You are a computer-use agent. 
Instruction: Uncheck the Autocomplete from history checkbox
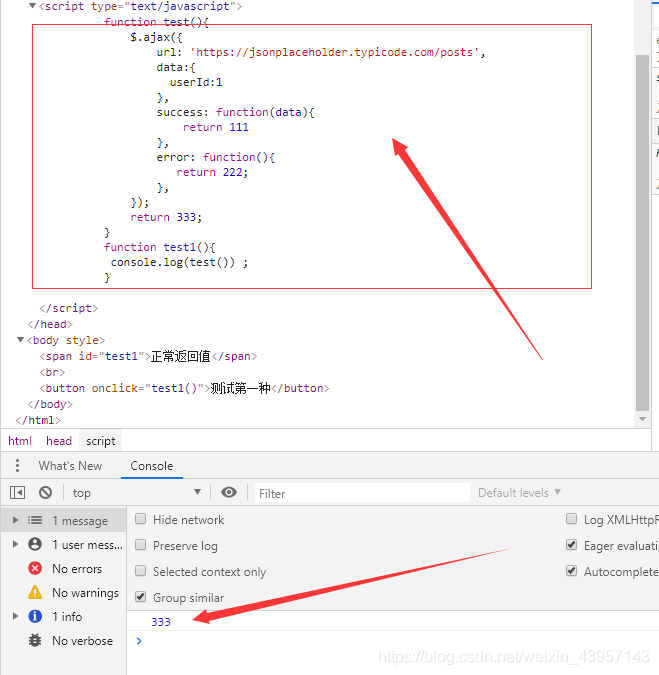pos(571,571)
